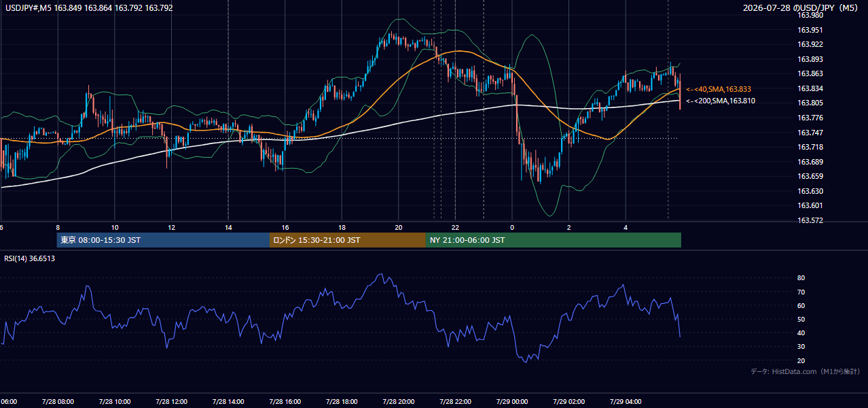Click price axis value 163.776

(x=810, y=118)
